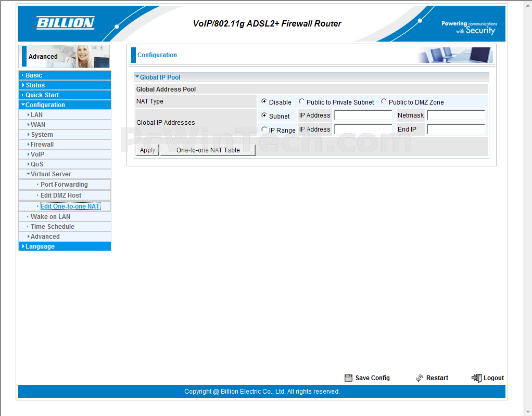The image size is (532, 416).
Task: Select the Disable NAT type radio button
Action: (x=264, y=101)
